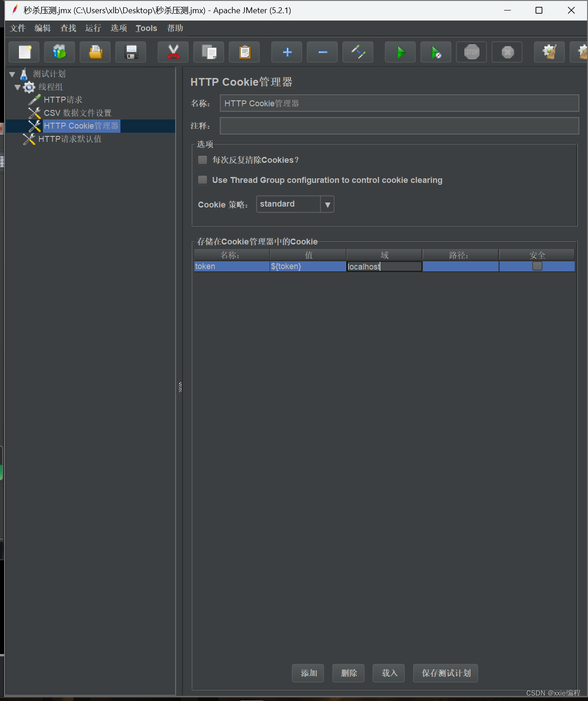The image size is (588, 701).
Task: Click the token name cell
Action: [x=232, y=266]
